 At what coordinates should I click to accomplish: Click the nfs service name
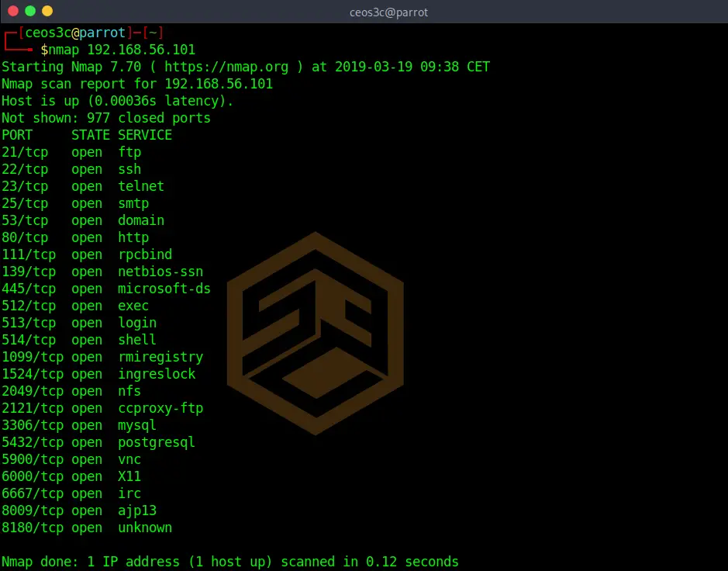coord(129,391)
